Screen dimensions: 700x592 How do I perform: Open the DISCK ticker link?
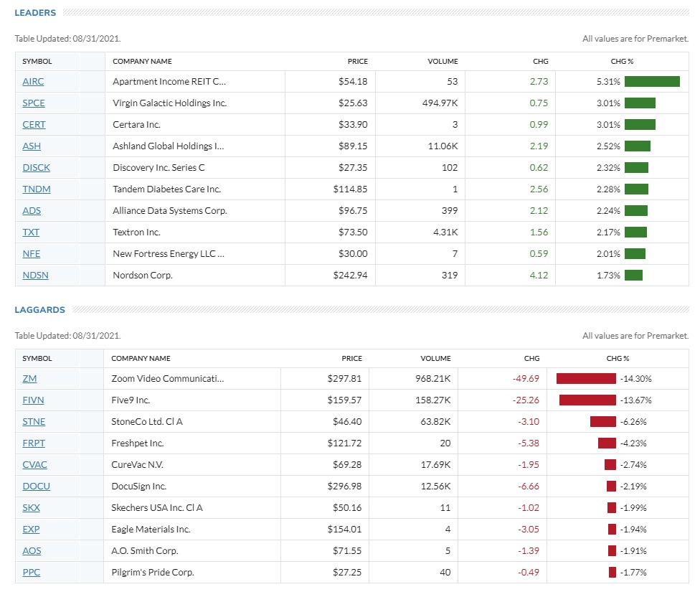(x=36, y=167)
